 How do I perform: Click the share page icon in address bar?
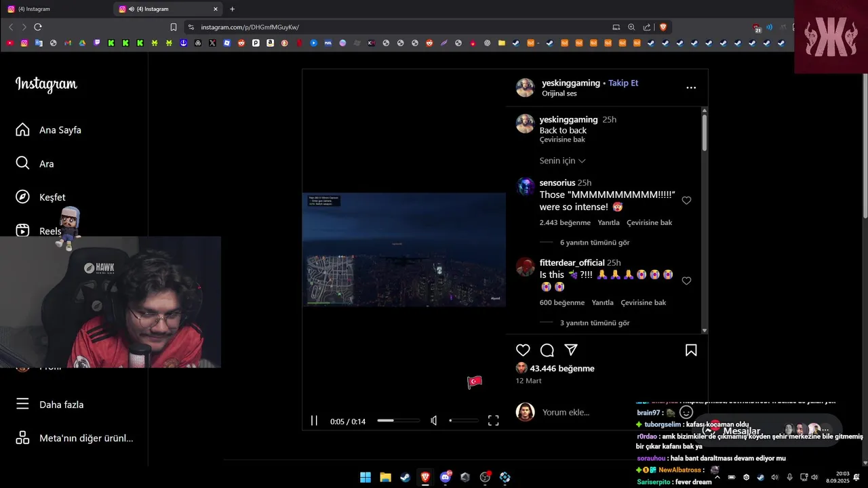pos(647,27)
